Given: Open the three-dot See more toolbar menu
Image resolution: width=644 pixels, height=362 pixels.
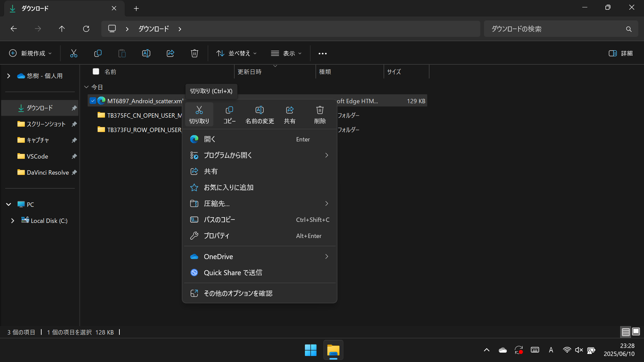Looking at the screenshot, I should pyautogui.click(x=322, y=54).
